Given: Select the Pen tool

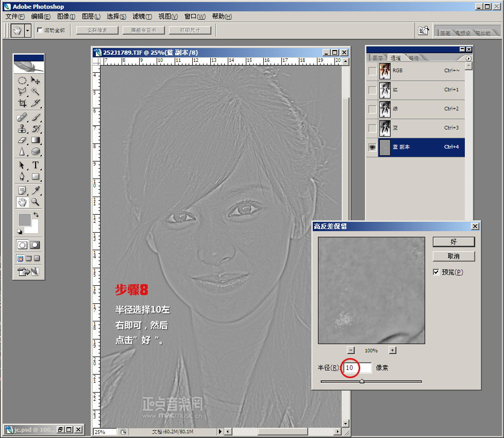Looking at the screenshot, I should [22, 176].
